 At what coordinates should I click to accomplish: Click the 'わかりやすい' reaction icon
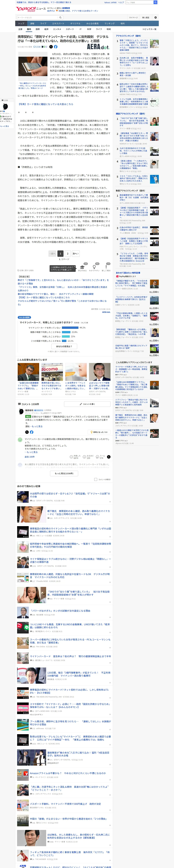pos(94,267)
